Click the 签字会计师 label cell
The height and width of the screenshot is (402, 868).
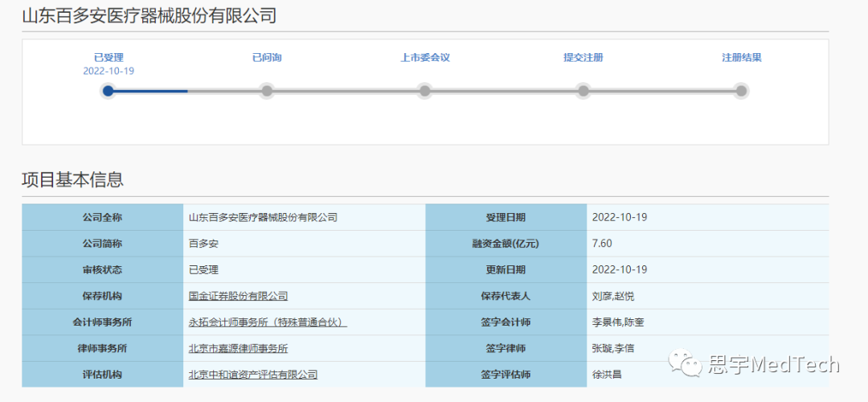point(506,322)
